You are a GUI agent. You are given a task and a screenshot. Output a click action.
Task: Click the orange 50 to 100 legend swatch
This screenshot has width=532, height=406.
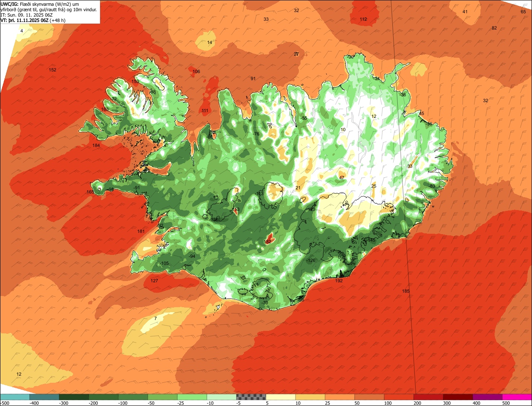coord(369,397)
